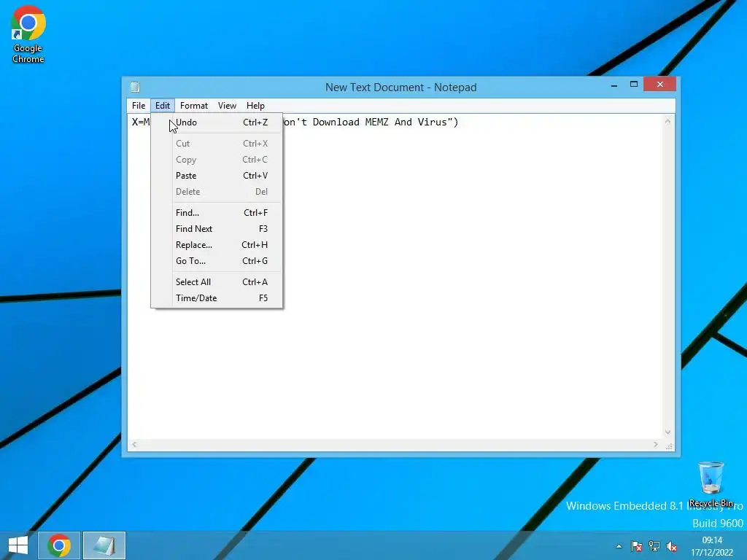Open the Help menu
Viewport: 747px width, 560px height.
[x=255, y=106]
